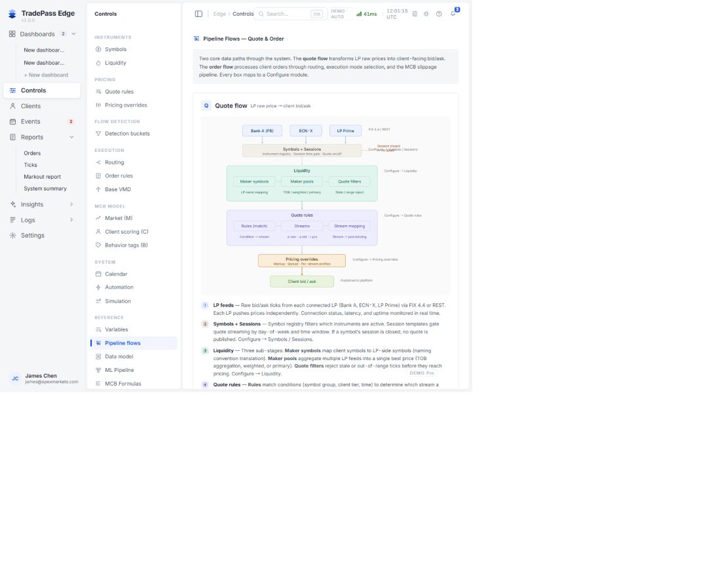
Task: Open Liquidity in Controls list
Action: tap(134, 63)
